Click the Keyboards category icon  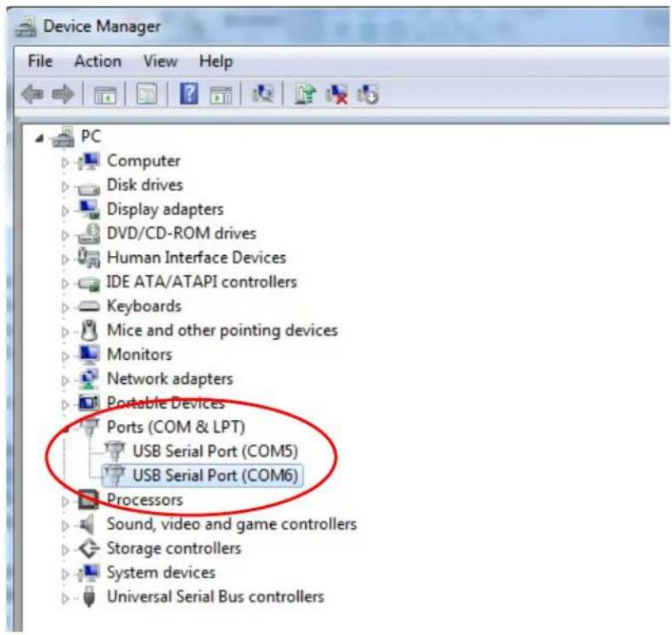point(89,306)
